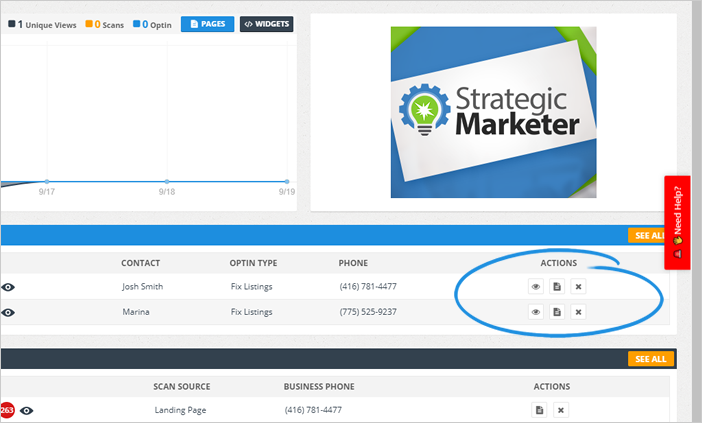Open the document icon for Josh Smith

[x=557, y=287]
